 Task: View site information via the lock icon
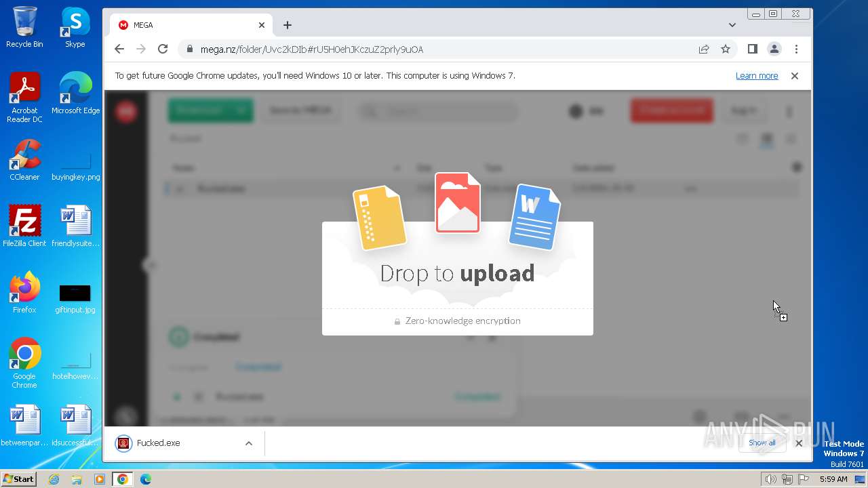[x=189, y=49]
